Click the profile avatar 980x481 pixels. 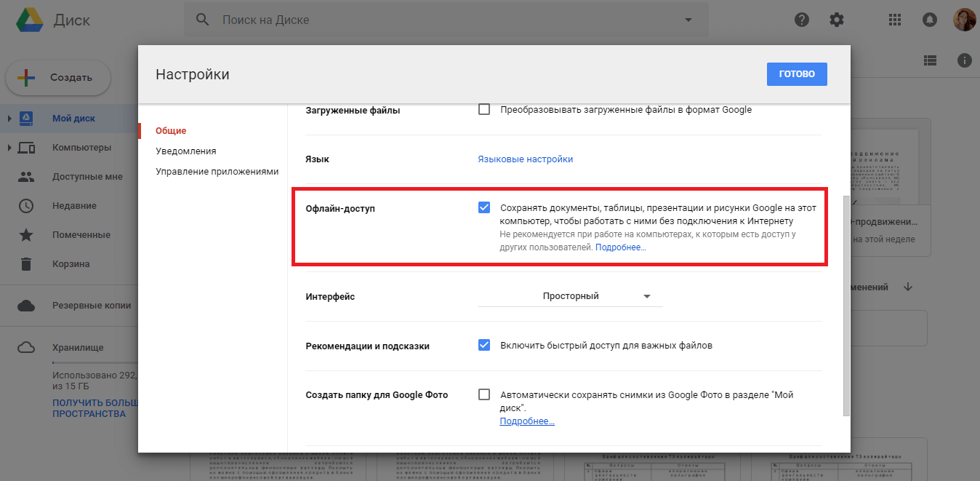[x=964, y=20]
